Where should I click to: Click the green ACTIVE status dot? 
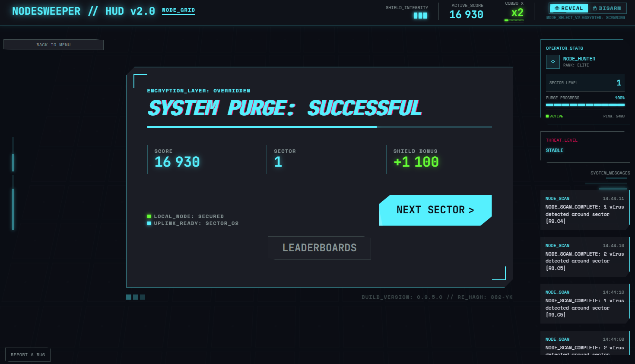[x=547, y=116]
